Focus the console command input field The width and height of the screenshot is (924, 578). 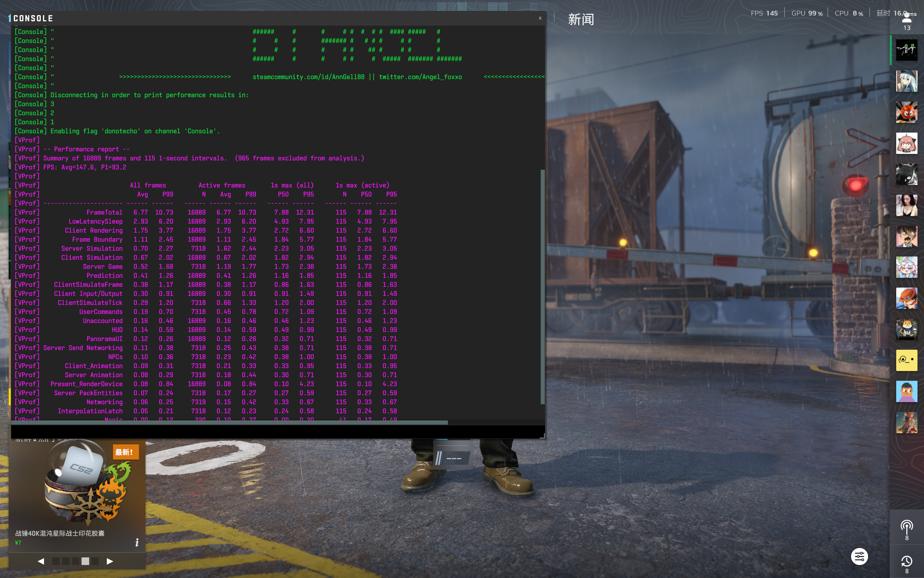(x=276, y=432)
